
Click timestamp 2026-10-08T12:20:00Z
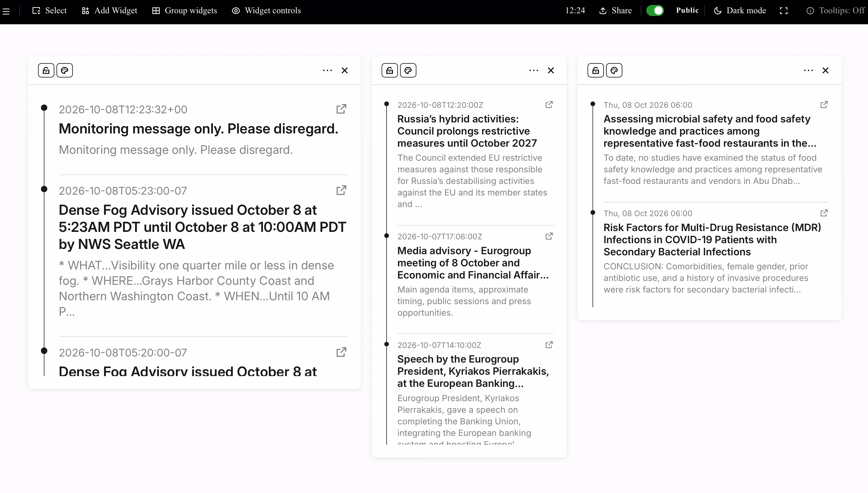click(x=440, y=105)
